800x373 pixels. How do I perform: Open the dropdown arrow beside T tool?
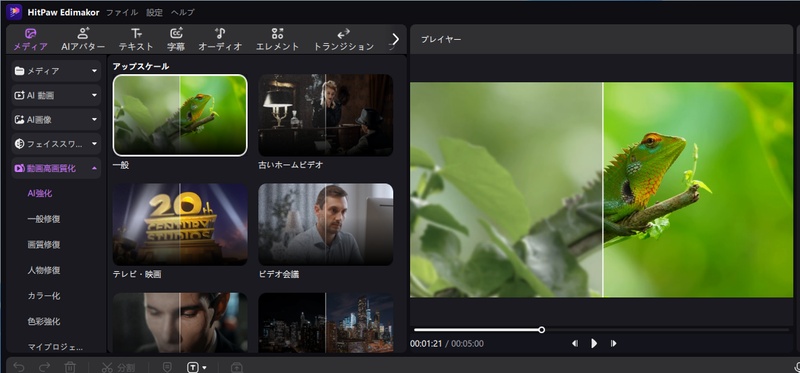click(x=205, y=367)
